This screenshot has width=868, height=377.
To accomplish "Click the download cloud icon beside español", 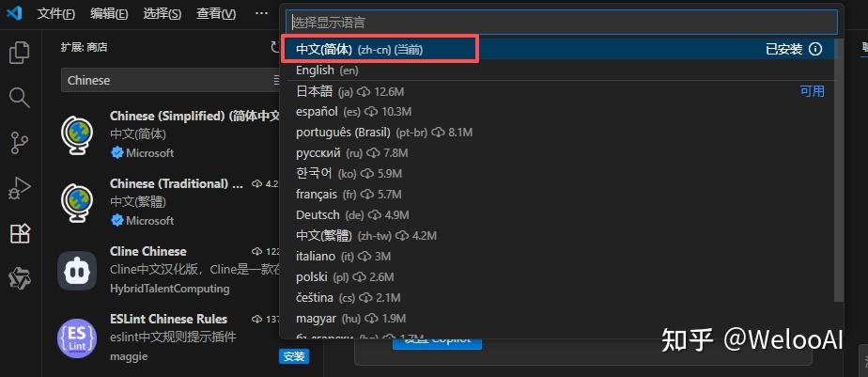I will pos(371,112).
